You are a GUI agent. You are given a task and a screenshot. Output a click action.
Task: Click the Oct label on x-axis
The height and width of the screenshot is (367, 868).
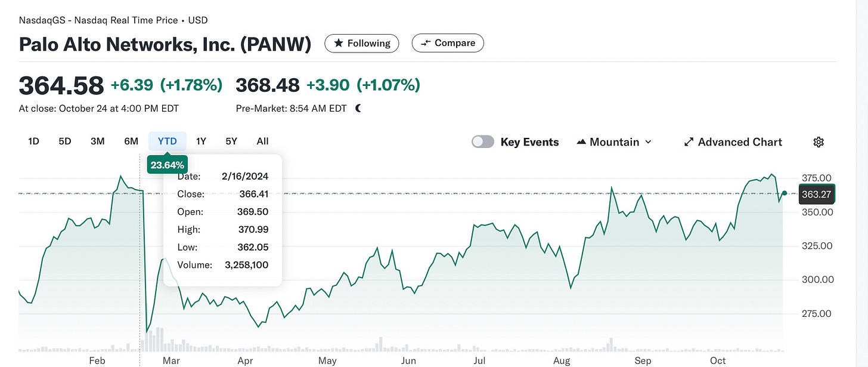pyautogui.click(x=718, y=360)
